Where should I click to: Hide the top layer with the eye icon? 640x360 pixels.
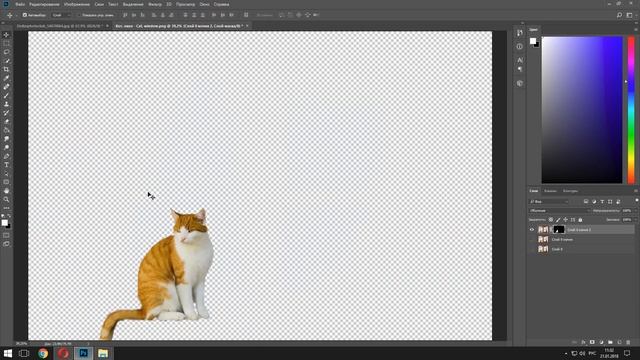coord(532,230)
